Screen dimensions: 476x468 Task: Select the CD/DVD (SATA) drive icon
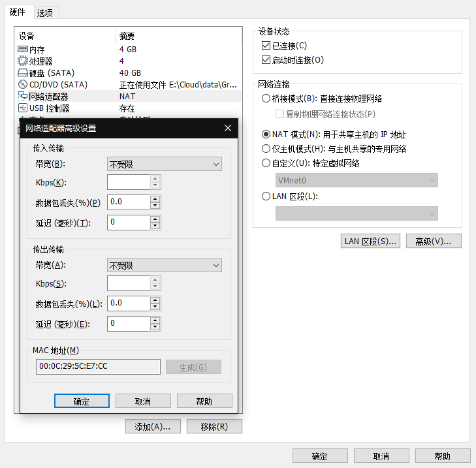[x=23, y=85]
